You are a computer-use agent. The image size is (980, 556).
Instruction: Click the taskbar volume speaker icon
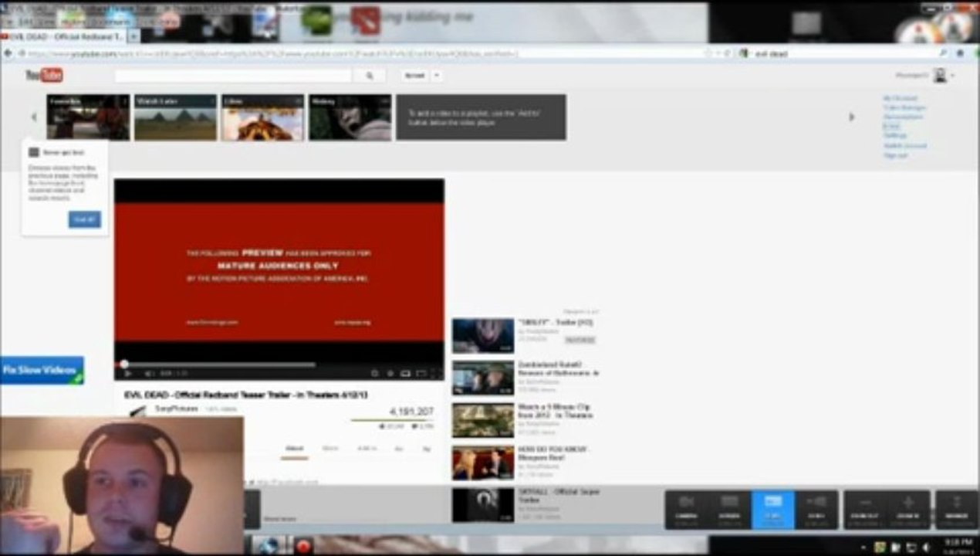click(x=925, y=548)
